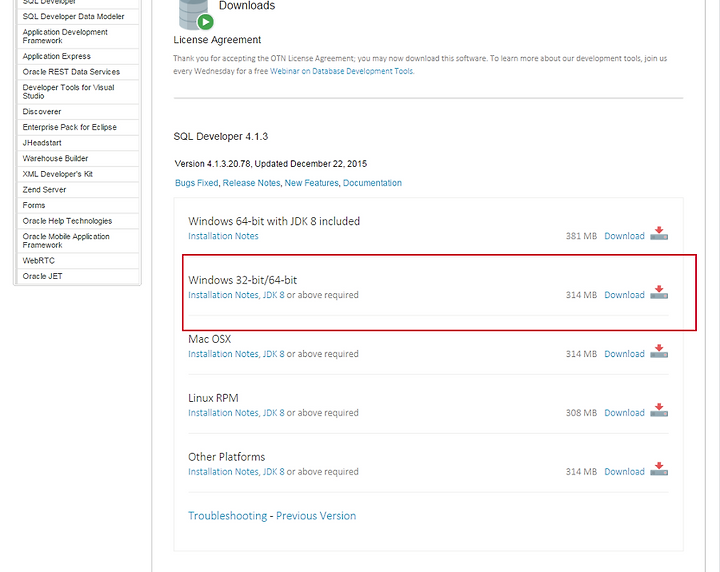Viewport: 720px width, 572px height.
Task: Open the JDK 8 link under Windows 32-bit/64-bit
Action: 274,295
